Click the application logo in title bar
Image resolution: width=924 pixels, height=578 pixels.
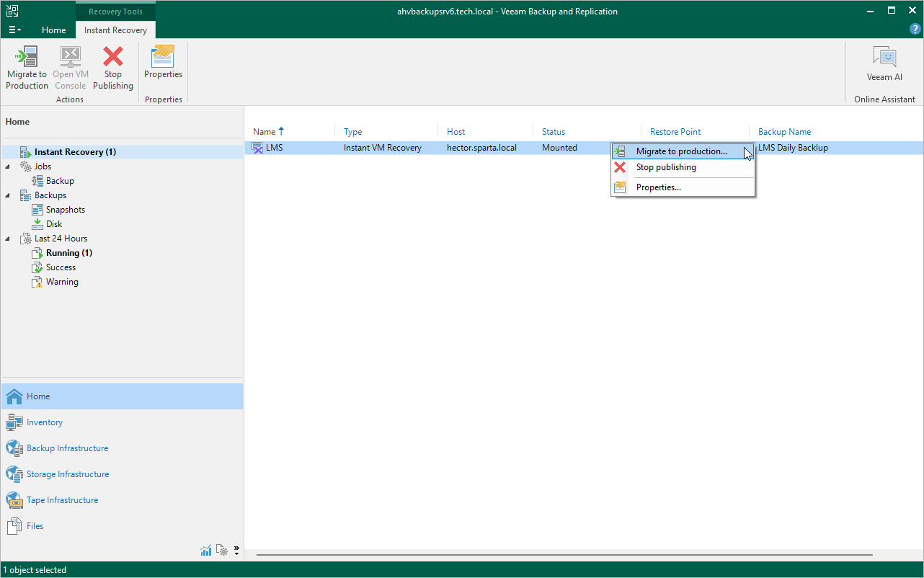[12, 11]
